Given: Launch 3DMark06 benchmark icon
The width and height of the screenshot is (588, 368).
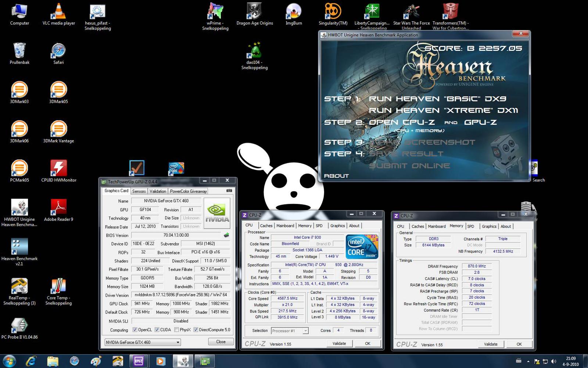Looking at the screenshot, I should click(19, 132).
